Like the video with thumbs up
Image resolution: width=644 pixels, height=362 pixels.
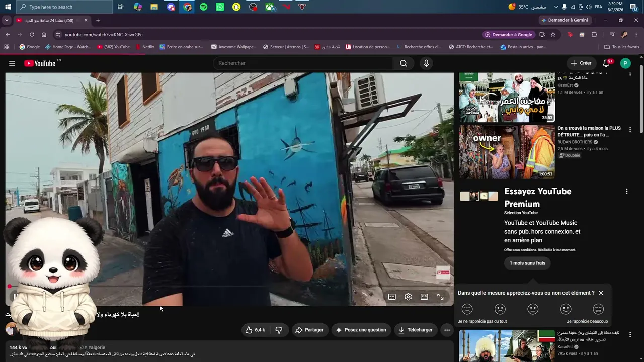click(255, 330)
